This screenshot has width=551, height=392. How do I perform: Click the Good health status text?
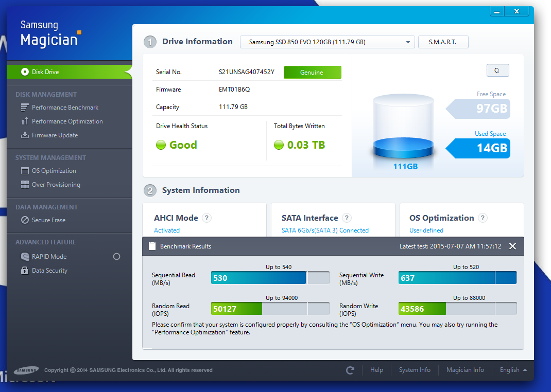183,145
